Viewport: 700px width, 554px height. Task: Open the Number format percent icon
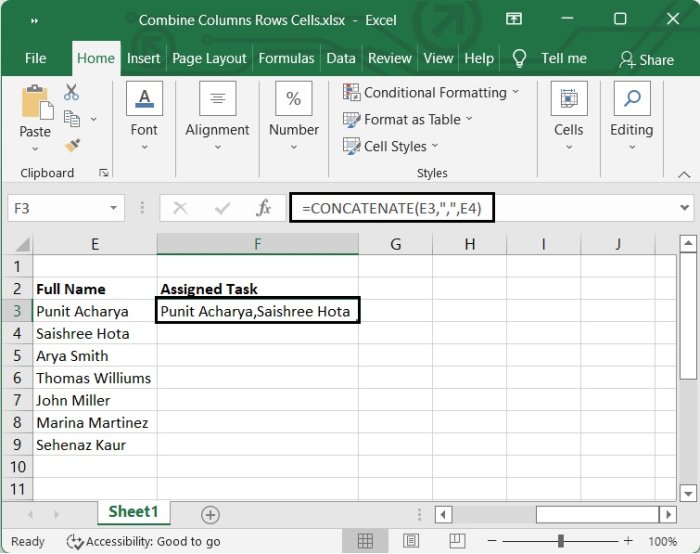tap(293, 99)
